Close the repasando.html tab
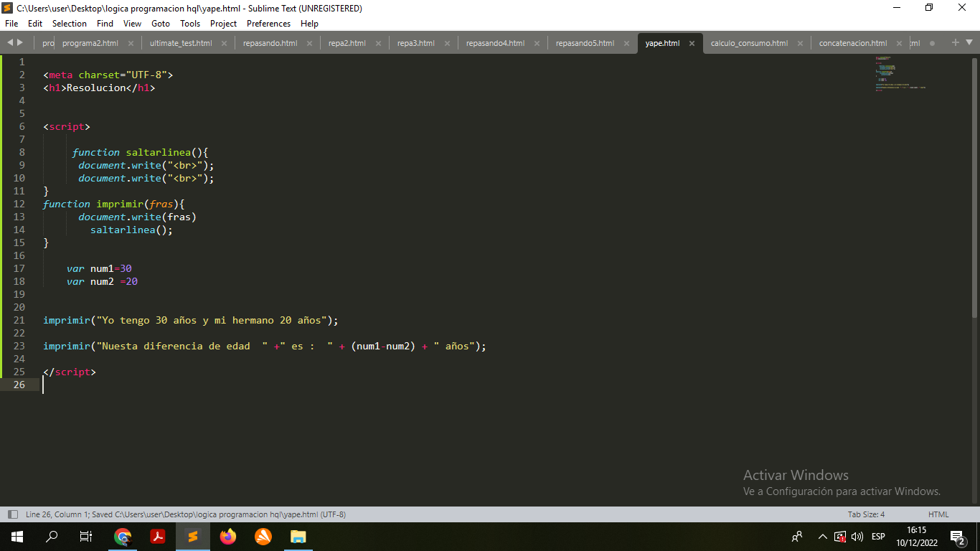Image resolution: width=980 pixels, height=551 pixels. tap(309, 43)
